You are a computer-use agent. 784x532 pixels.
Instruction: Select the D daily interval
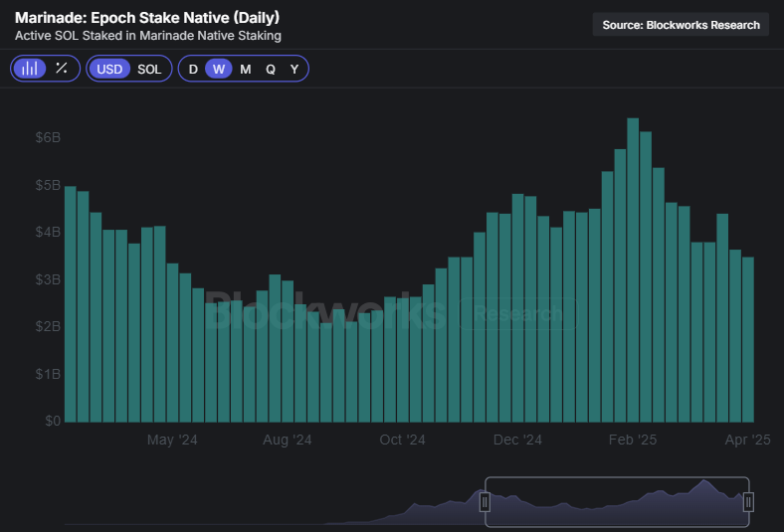coord(193,69)
